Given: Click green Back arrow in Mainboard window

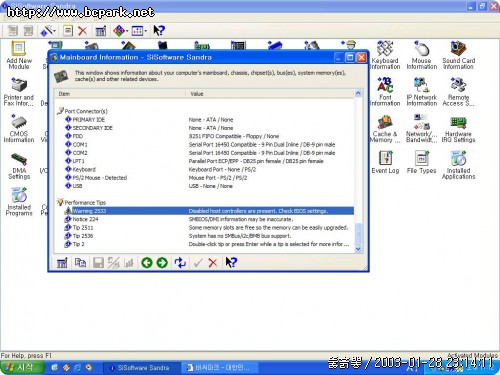Looking at the screenshot, I should pyautogui.click(x=147, y=263).
